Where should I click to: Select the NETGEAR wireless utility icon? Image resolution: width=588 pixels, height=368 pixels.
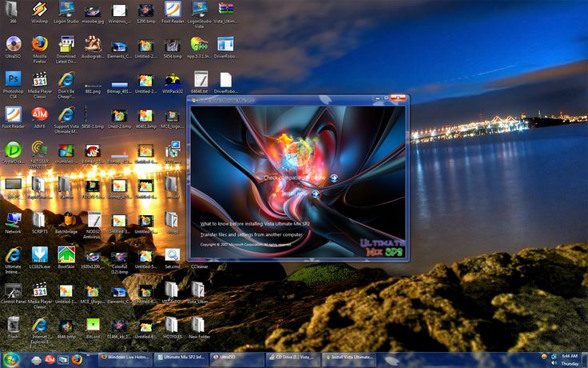pos(39,154)
